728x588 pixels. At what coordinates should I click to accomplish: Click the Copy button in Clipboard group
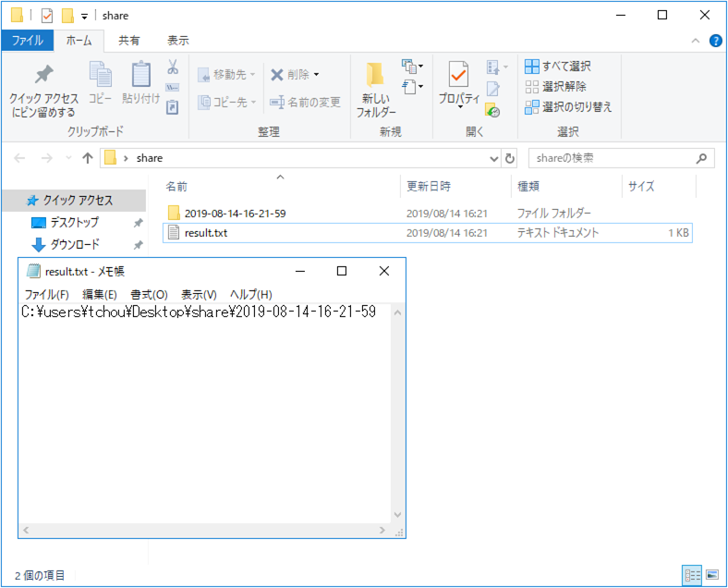click(101, 82)
